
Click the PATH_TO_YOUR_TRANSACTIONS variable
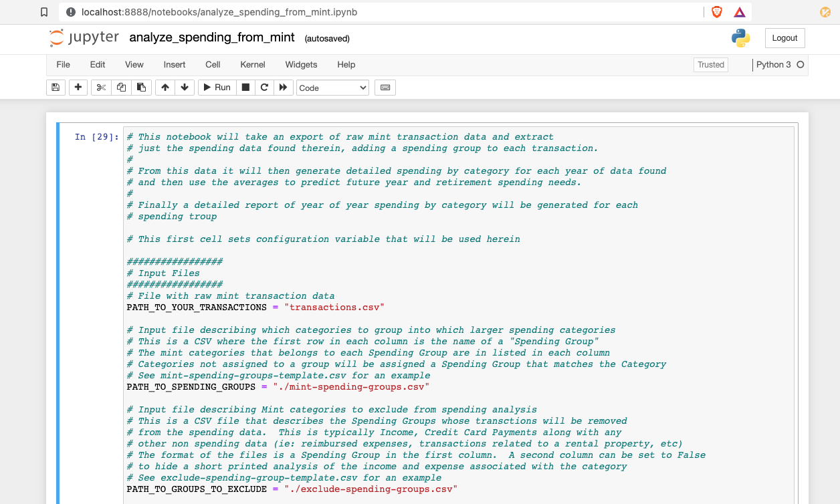197,307
